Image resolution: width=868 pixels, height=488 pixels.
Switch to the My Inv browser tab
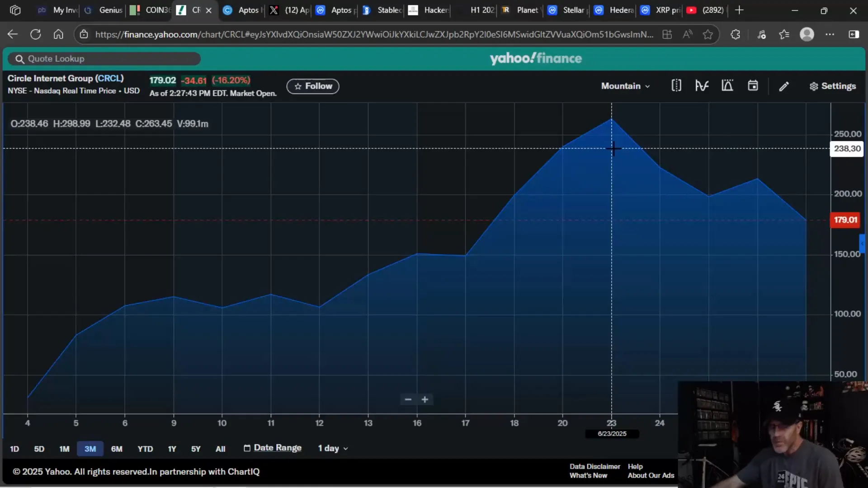pyautogui.click(x=57, y=10)
